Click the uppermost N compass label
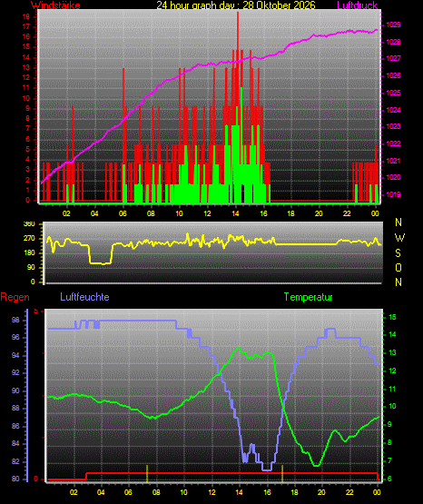The width and height of the screenshot is (423, 504). click(x=398, y=222)
